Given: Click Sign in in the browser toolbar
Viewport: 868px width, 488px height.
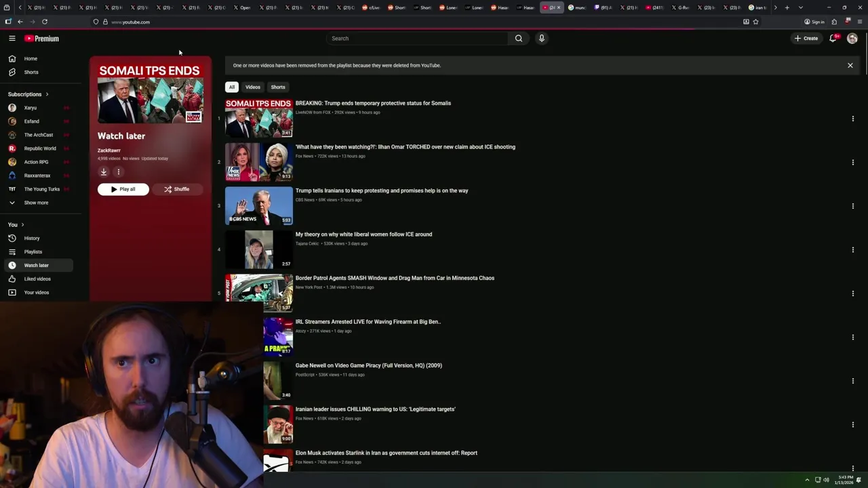Looking at the screenshot, I should click(x=814, y=22).
